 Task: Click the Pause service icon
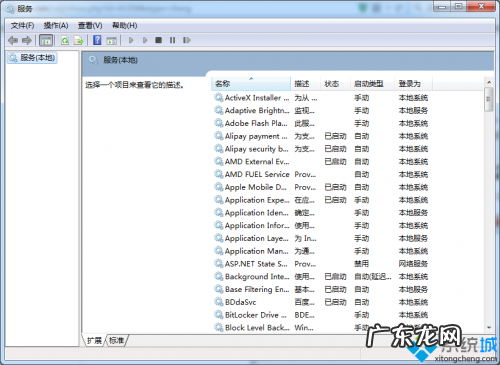pyautogui.click(x=172, y=40)
